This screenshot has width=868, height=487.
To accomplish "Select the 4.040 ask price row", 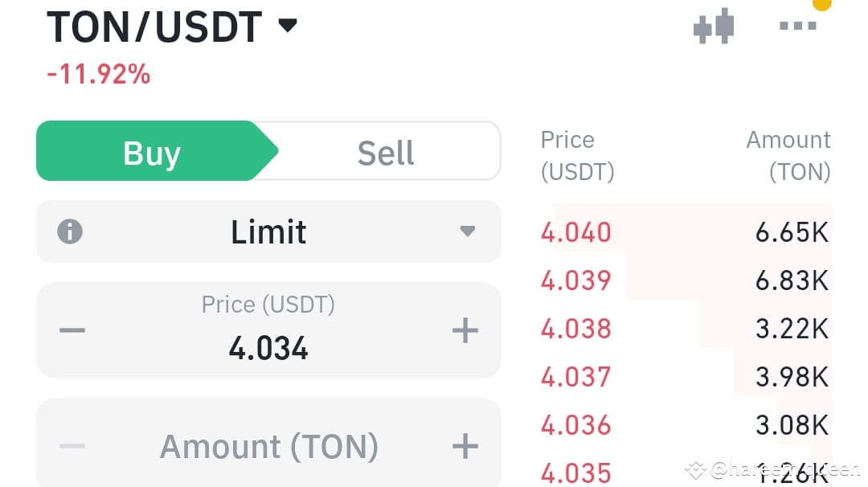I will click(576, 233).
